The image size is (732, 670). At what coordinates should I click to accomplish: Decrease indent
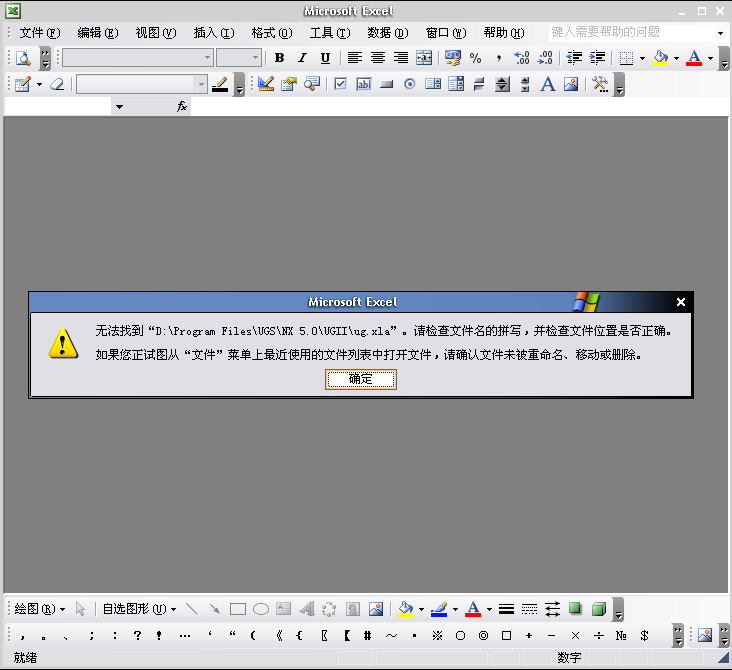[x=574, y=58]
